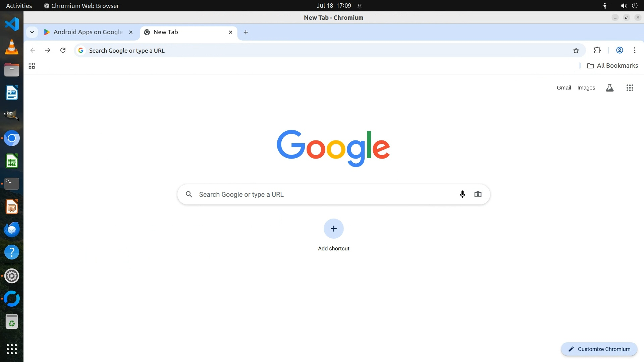Open the profile account icon

point(619,50)
